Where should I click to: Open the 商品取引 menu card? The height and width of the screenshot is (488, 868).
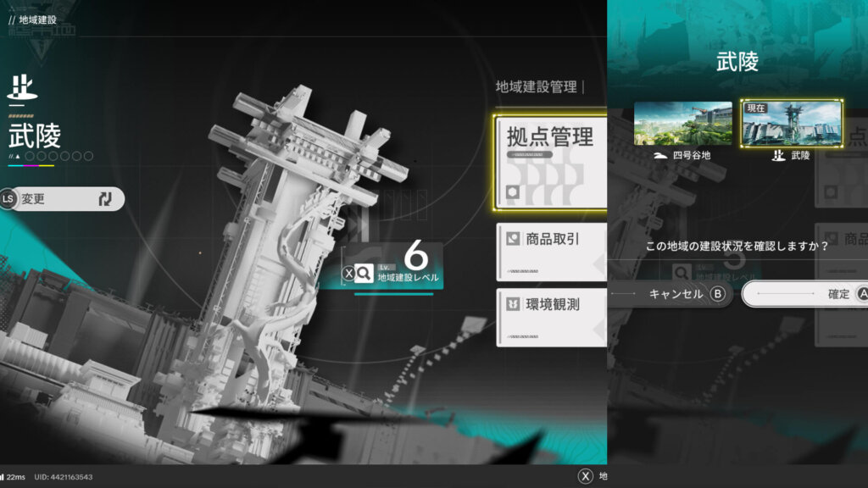[x=551, y=252]
